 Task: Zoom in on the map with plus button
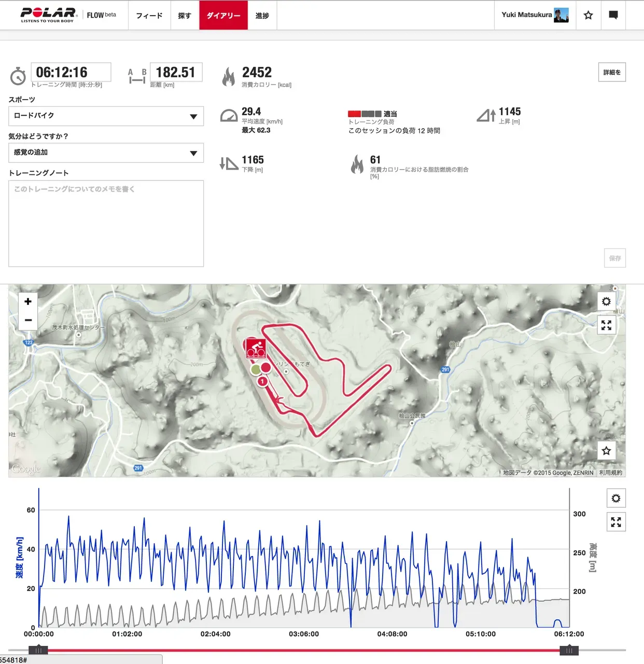27,301
